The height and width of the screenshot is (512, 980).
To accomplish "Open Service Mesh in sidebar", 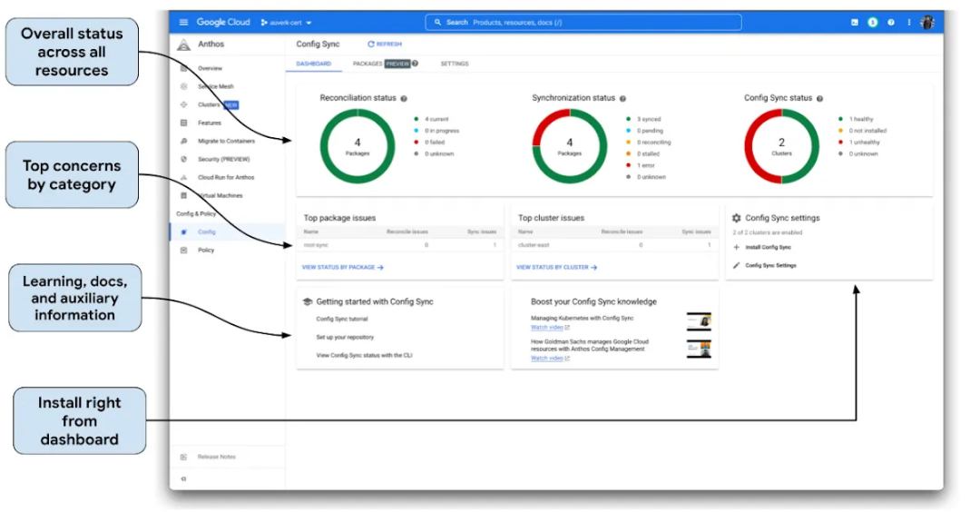I will point(216,86).
